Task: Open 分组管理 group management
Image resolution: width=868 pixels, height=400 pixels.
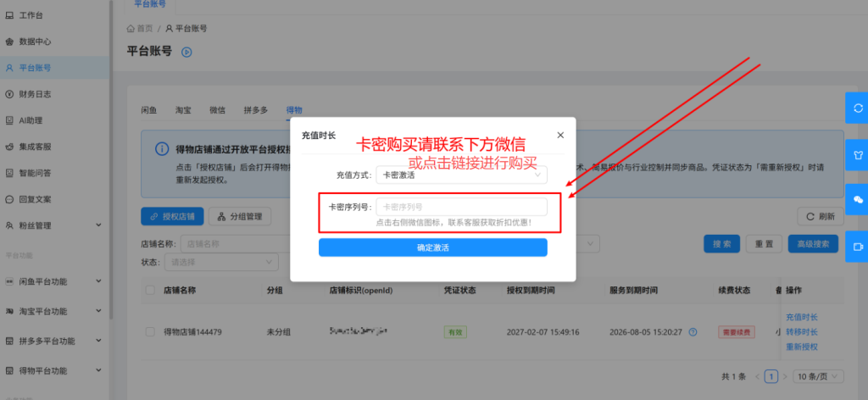Action: (240, 216)
